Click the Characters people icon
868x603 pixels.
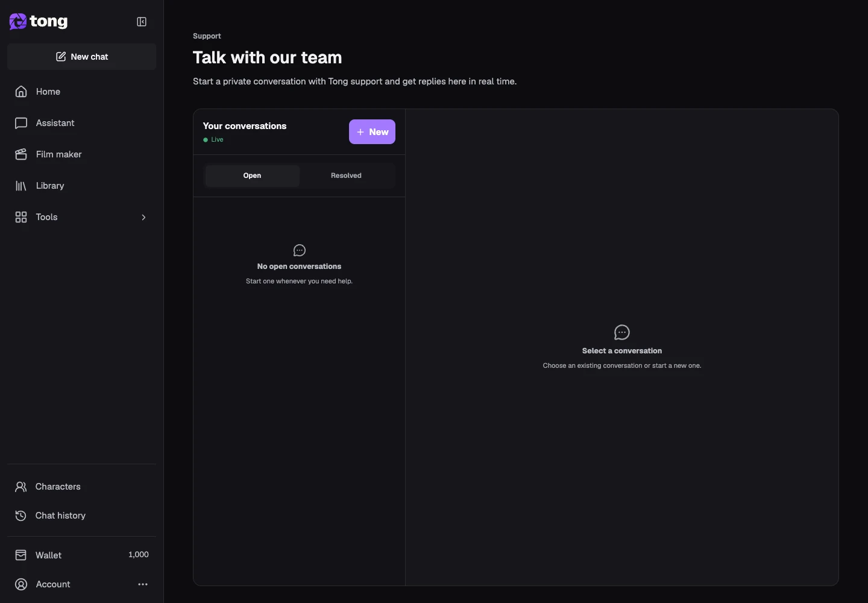[21, 487]
